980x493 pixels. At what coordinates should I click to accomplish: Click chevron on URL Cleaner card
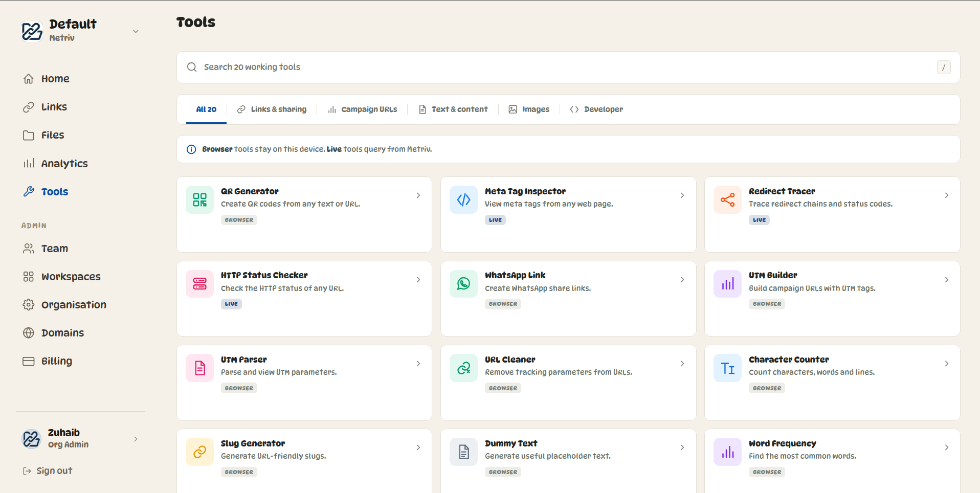[x=682, y=364]
